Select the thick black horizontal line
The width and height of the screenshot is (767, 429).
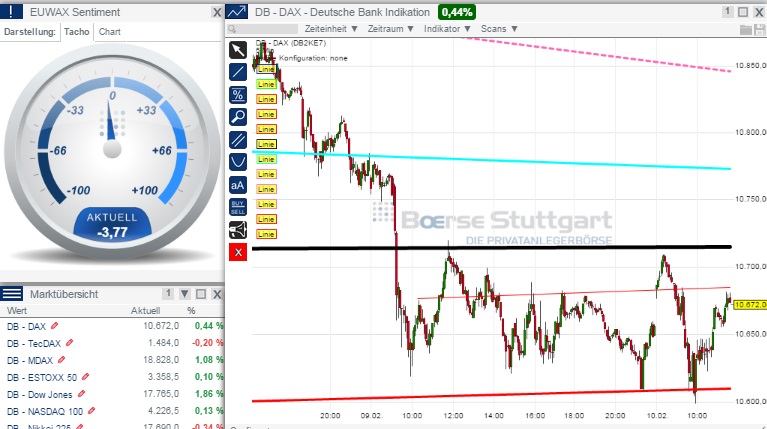click(x=491, y=248)
